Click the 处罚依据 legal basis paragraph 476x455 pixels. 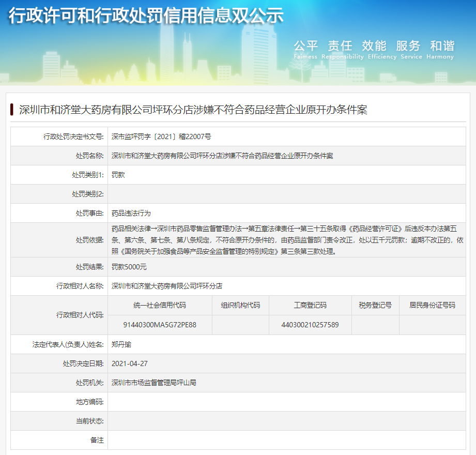[287, 240]
